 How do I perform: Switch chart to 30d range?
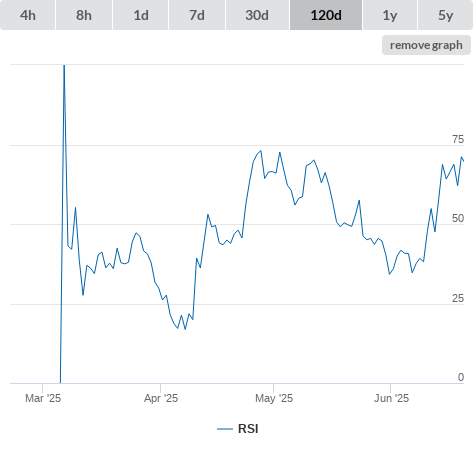point(257,15)
